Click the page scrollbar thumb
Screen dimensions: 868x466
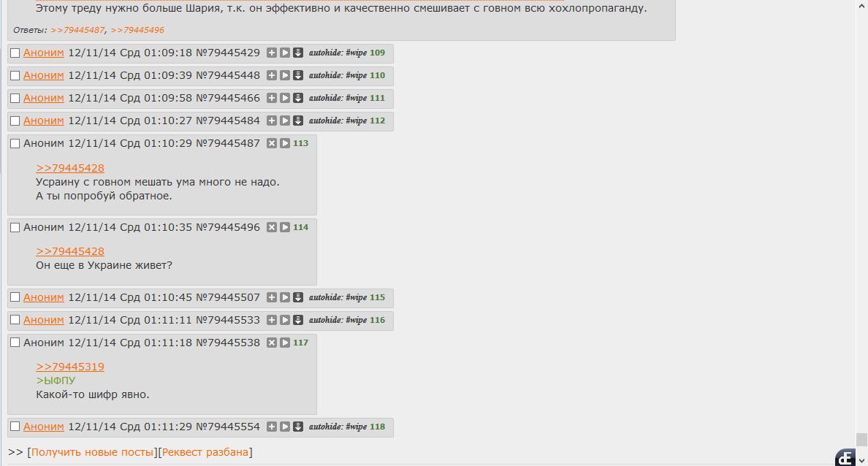coord(861,440)
